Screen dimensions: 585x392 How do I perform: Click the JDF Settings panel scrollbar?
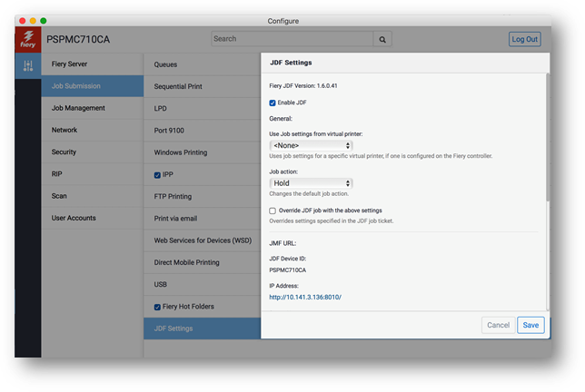point(548,138)
